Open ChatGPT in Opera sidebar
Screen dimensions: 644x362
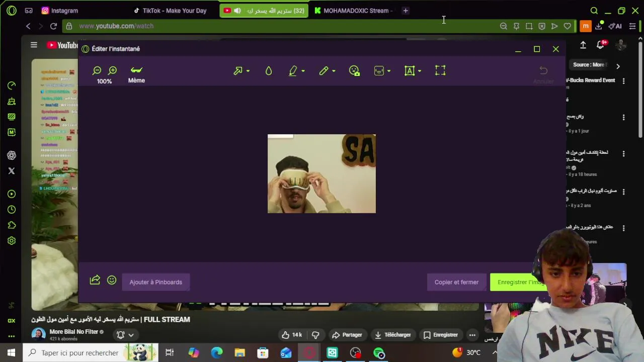[12, 155]
